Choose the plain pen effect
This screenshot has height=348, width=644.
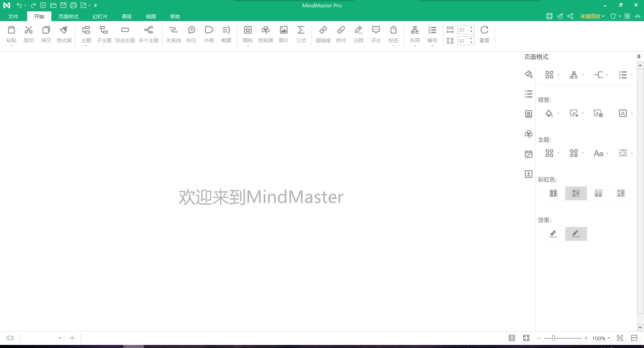click(553, 234)
